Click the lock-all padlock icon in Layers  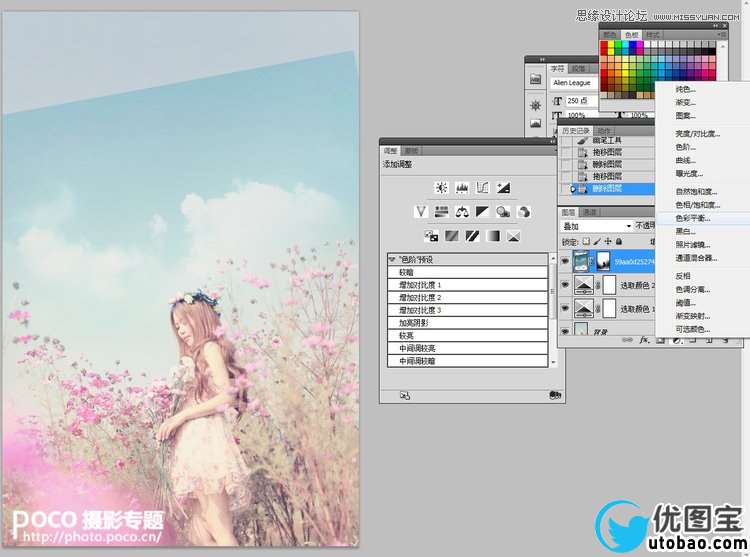[x=621, y=241]
